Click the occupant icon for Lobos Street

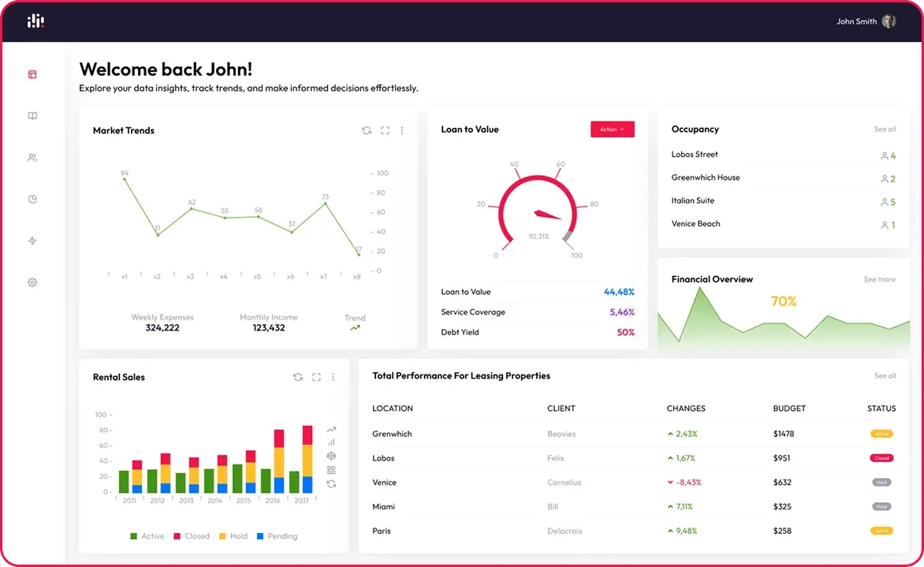click(885, 155)
